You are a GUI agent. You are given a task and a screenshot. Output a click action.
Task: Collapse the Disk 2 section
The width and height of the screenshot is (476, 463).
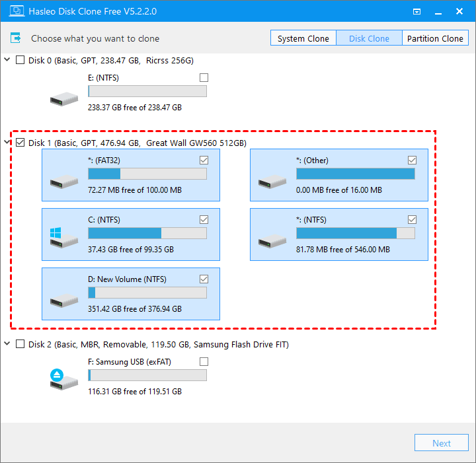point(7,343)
